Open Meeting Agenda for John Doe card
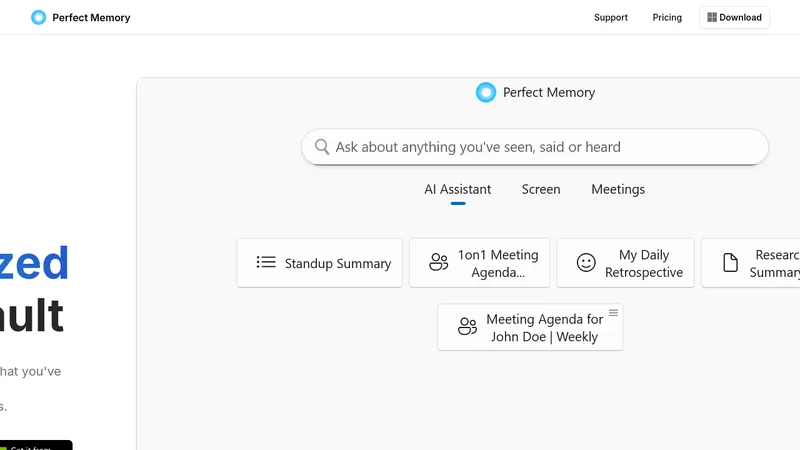The image size is (800, 450). [x=530, y=327]
